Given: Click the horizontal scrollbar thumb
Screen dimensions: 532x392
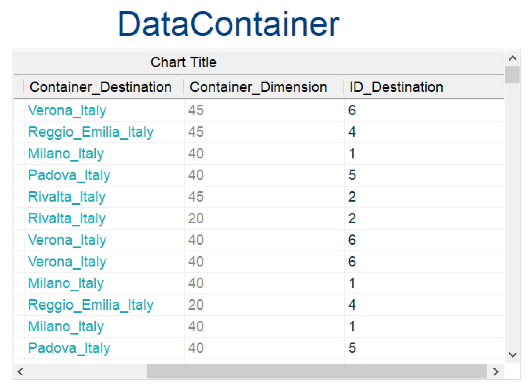Looking at the screenshot, I should [316, 372].
